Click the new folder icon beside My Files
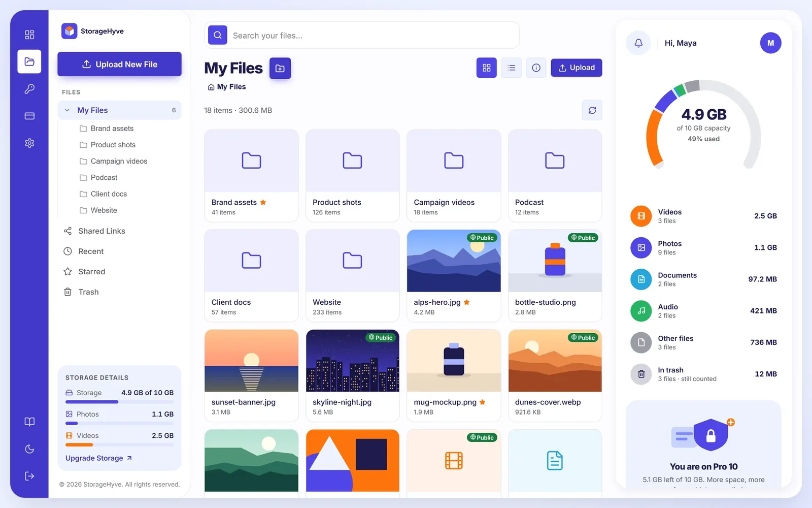Viewport: 812px width, 508px height. tap(280, 68)
